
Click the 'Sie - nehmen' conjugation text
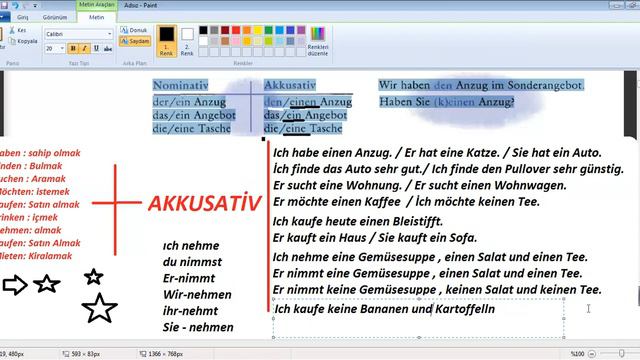click(x=198, y=327)
